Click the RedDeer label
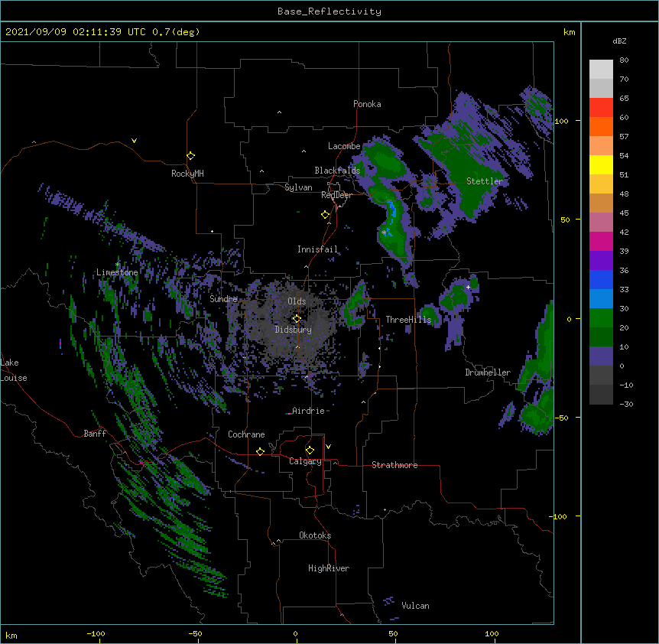 coord(336,195)
